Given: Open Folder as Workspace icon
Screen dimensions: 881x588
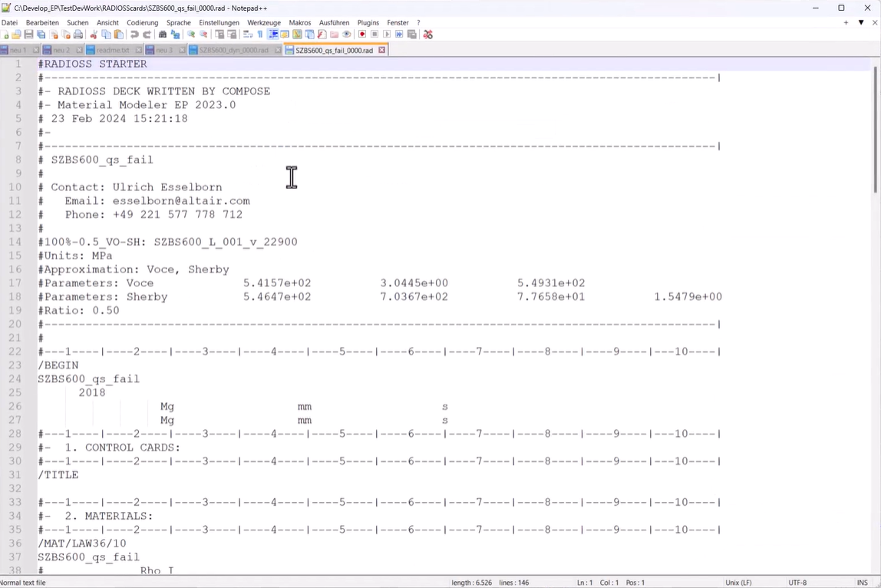Looking at the screenshot, I should 335,35.
